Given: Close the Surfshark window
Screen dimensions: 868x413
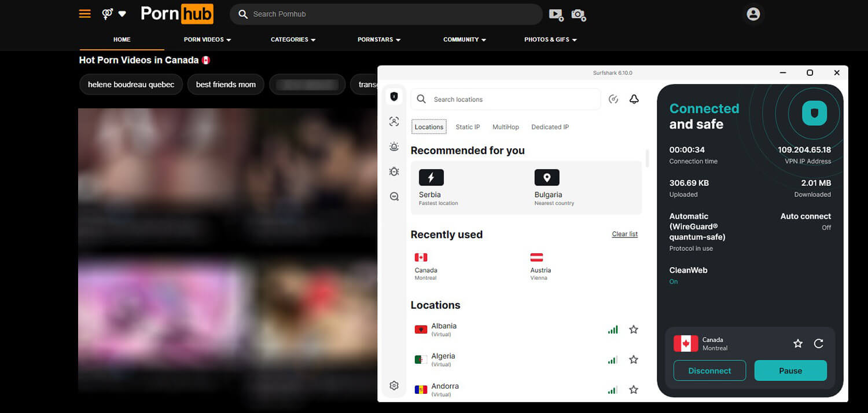Looking at the screenshot, I should pos(837,73).
